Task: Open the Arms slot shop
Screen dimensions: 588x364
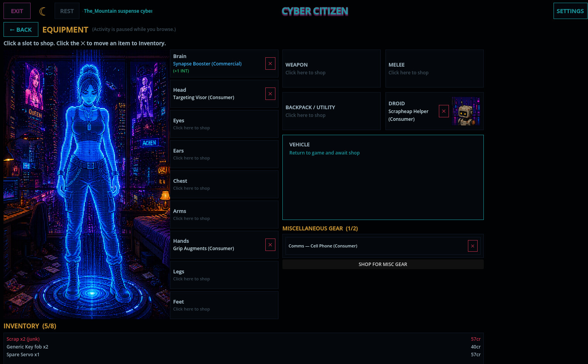Action: [x=224, y=215]
